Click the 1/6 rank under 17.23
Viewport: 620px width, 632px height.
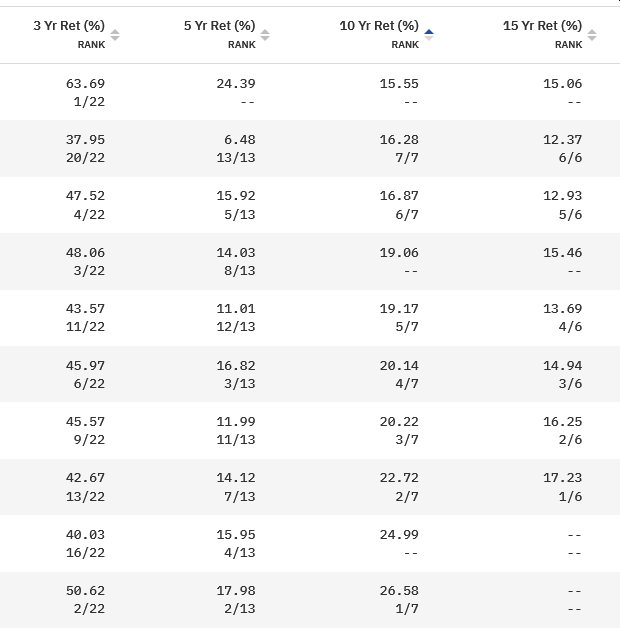pyautogui.click(x=570, y=497)
